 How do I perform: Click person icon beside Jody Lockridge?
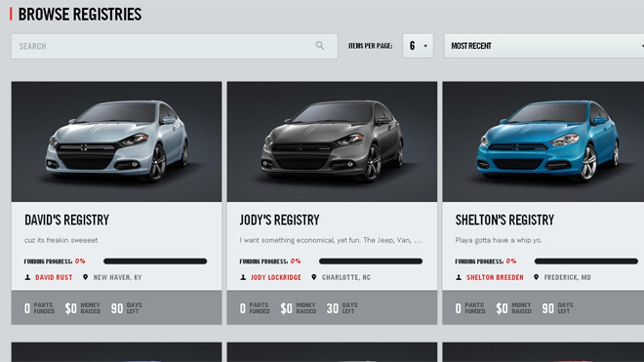(x=243, y=278)
